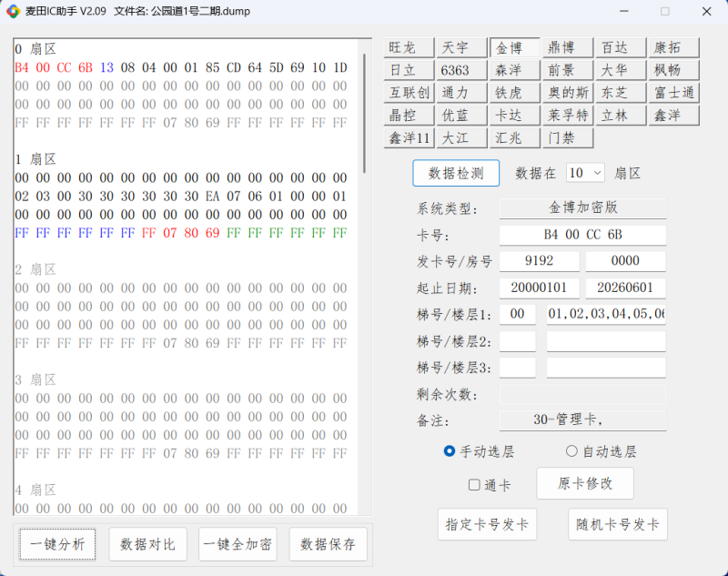Click the hex dump vertical scrollbar thumb
This screenshot has height=576, width=728.
click(365, 113)
